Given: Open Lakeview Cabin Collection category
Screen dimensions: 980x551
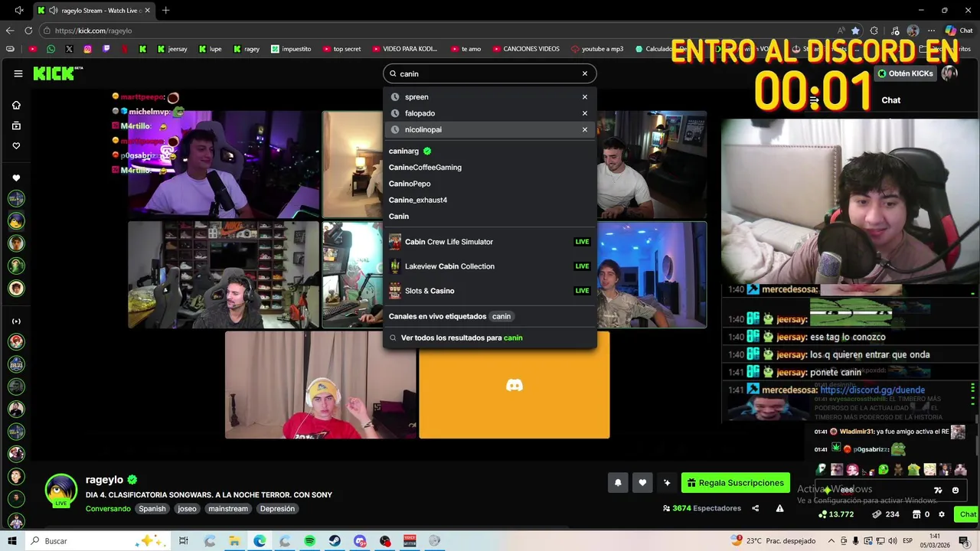Looking at the screenshot, I should coord(490,266).
